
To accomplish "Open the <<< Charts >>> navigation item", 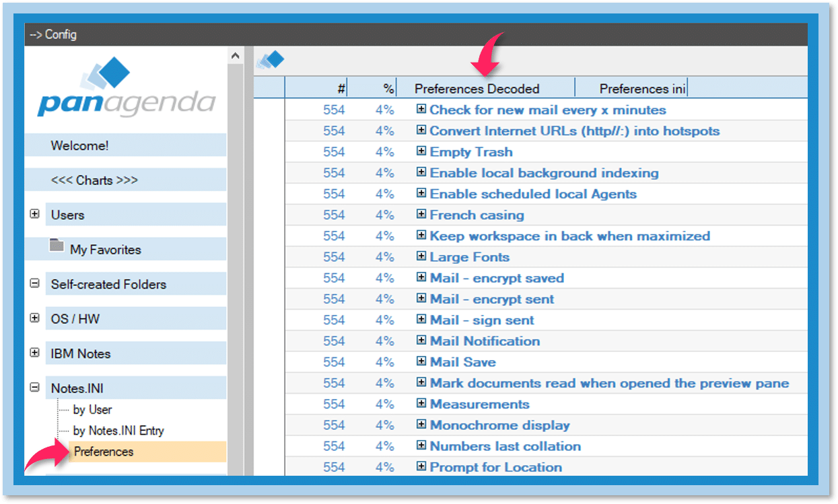I will [94, 180].
